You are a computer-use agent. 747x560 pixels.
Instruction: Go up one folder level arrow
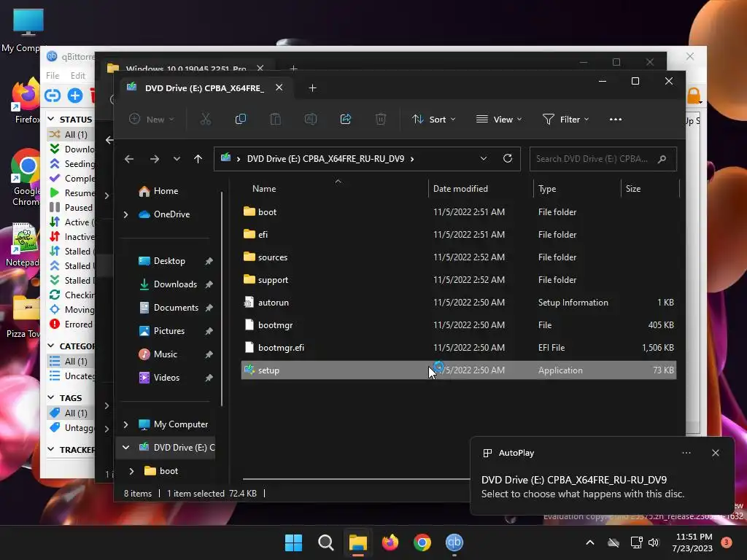tap(198, 159)
